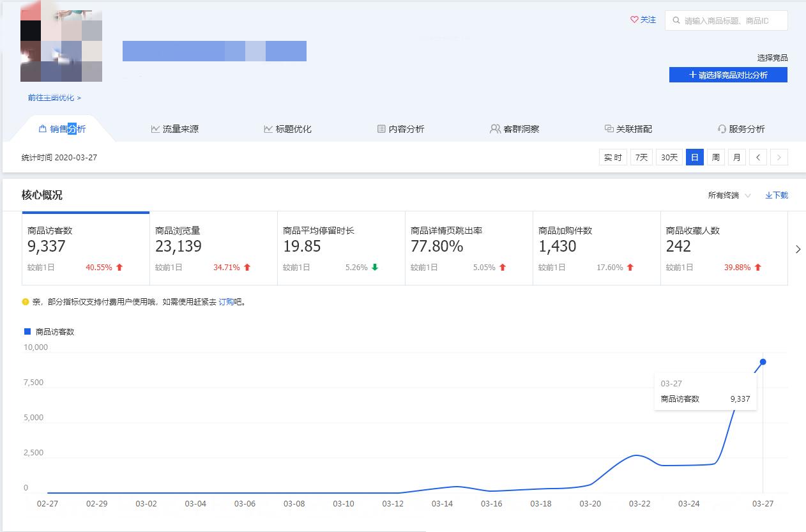Viewport: 806px width, 532px height.
Task: Click the left date navigation chevron
Action: [x=757, y=156]
